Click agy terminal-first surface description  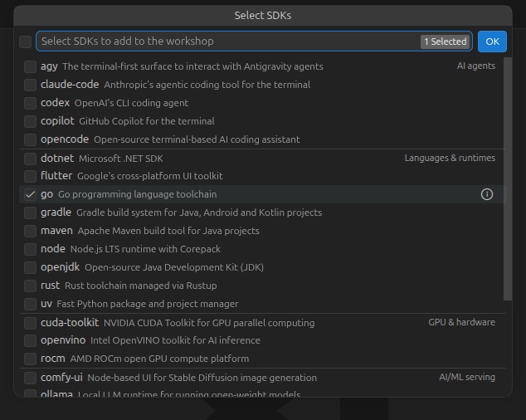[x=192, y=66]
